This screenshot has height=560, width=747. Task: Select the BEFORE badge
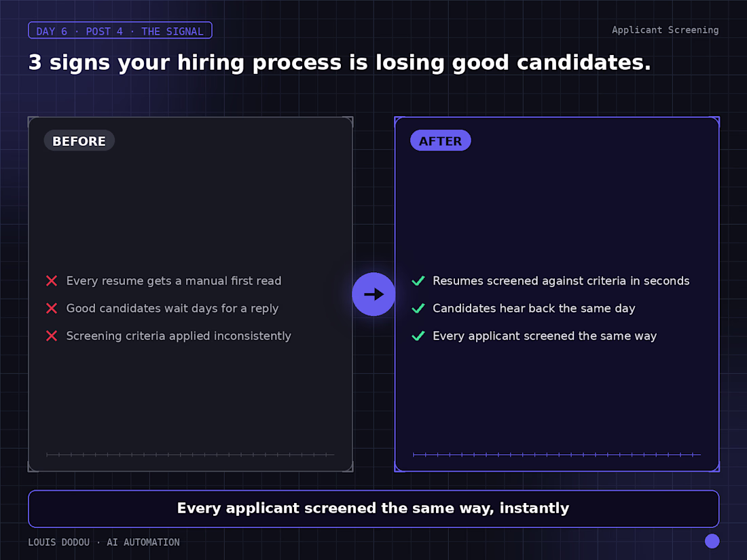tap(79, 141)
